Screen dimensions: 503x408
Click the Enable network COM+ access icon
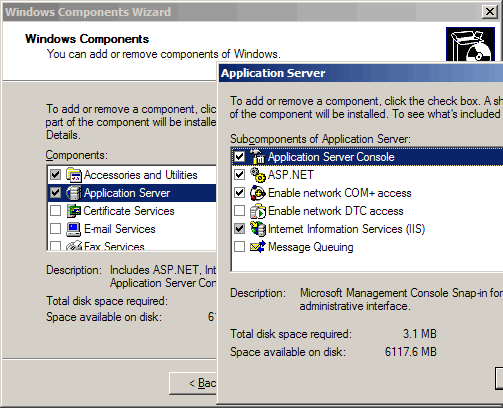click(257, 193)
